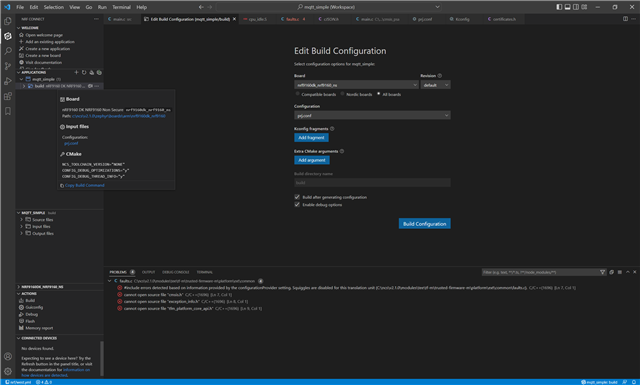Image resolution: width=640 pixels, height=385 pixels.
Task: Toggle primary sidebar layout icon
Action: (559, 7)
